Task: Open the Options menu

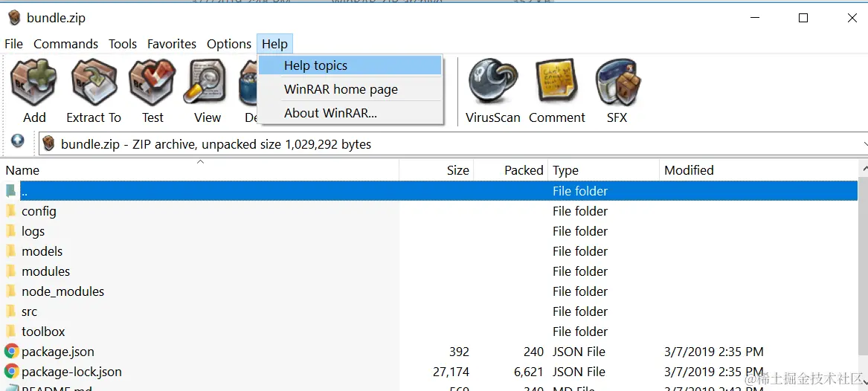Action: [229, 45]
